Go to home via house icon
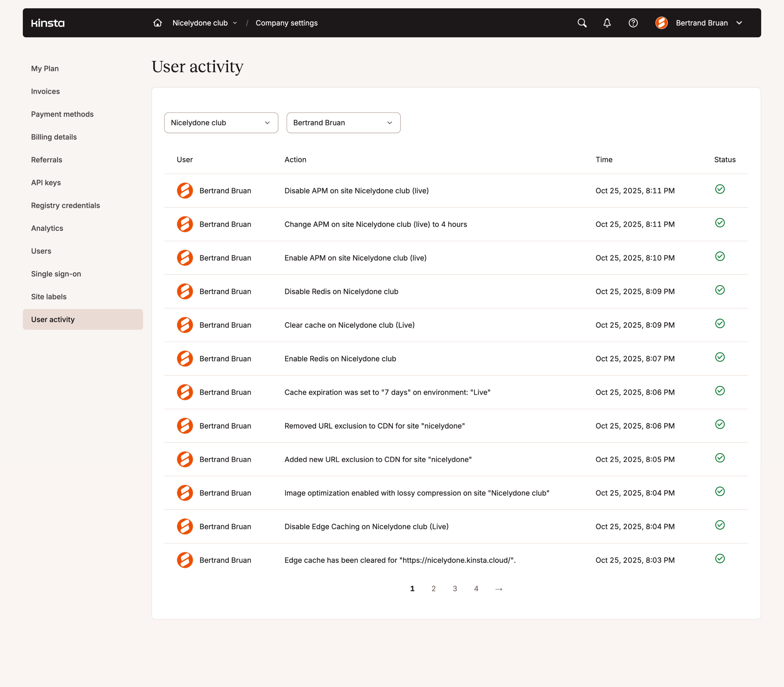The height and width of the screenshot is (687, 784). [x=157, y=23]
